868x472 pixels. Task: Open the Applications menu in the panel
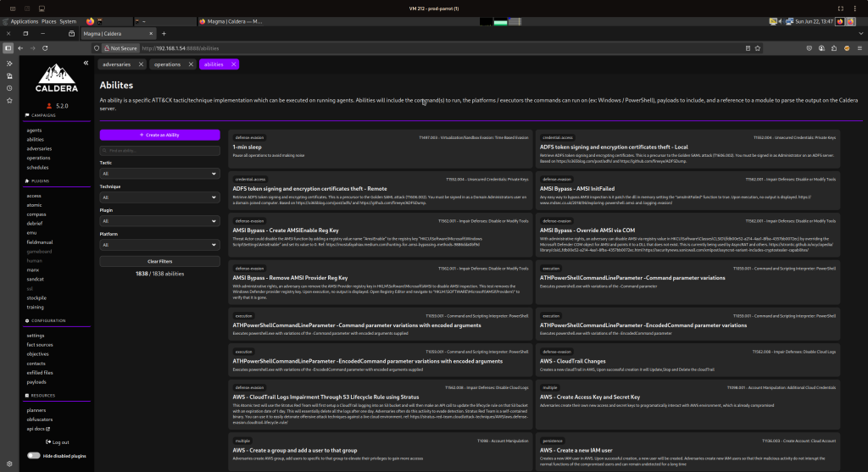pos(25,21)
